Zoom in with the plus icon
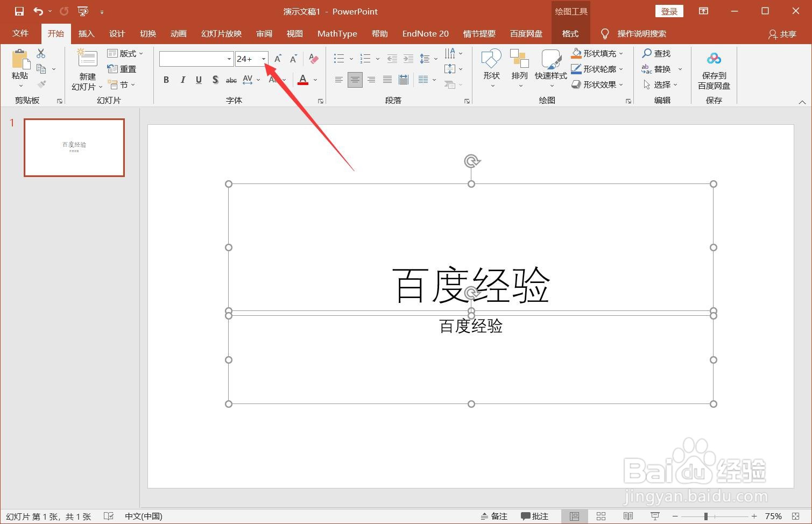The width and height of the screenshot is (812, 524). [x=754, y=516]
